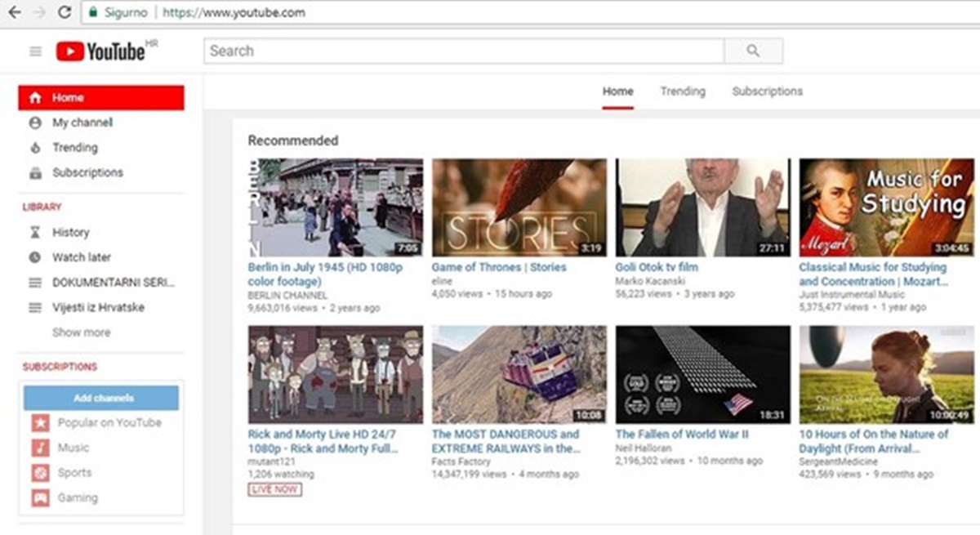The height and width of the screenshot is (535, 980).
Task: Open the Vijesti iz Hrvatske playlist
Action: pyautogui.click(x=98, y=308)
